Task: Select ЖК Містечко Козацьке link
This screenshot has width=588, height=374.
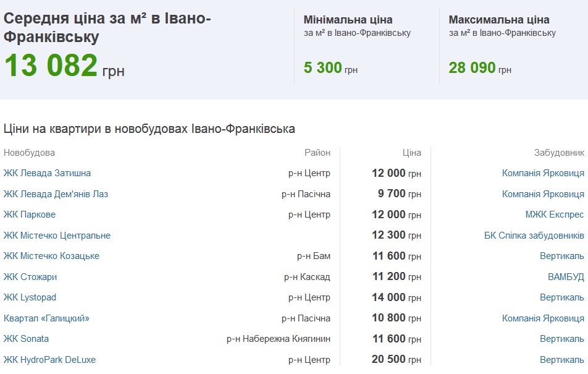Action: coord(51,256)
